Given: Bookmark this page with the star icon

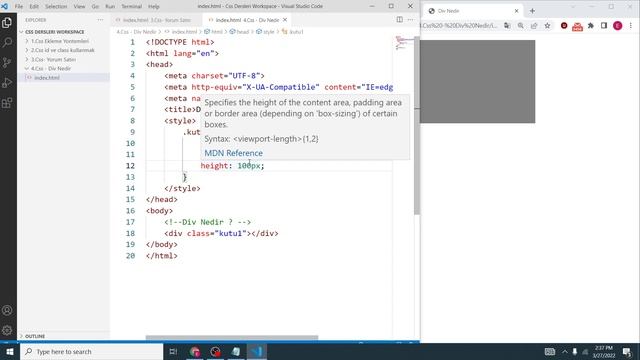Looking at the screenshot, I should point(547,25).
